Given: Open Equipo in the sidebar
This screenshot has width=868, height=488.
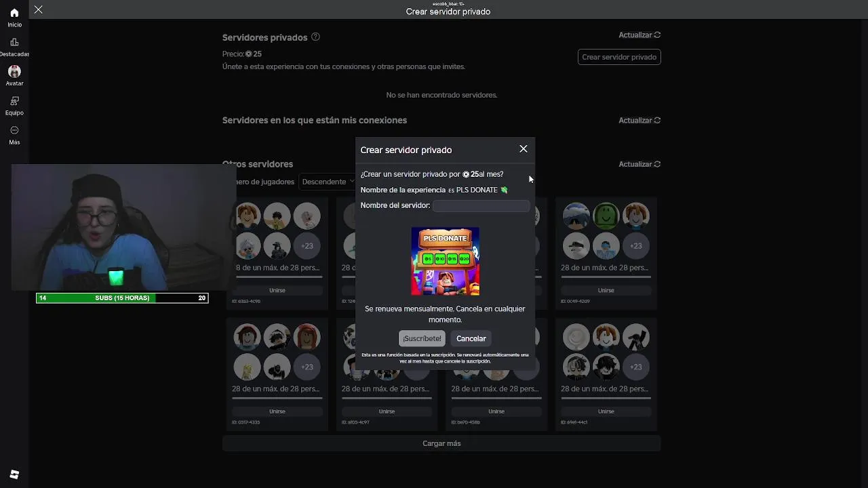Looking at the screenshot, I should pos(14,105).
